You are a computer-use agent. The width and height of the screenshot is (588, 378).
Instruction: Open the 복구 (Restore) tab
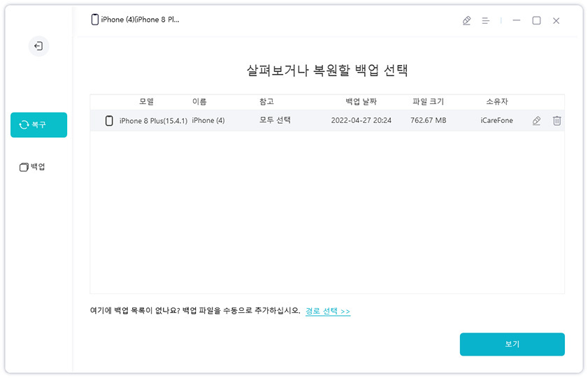38,125
